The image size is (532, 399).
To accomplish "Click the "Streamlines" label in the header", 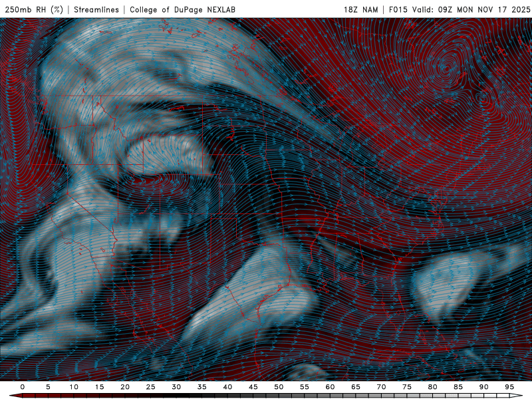I will pos(96,9).
